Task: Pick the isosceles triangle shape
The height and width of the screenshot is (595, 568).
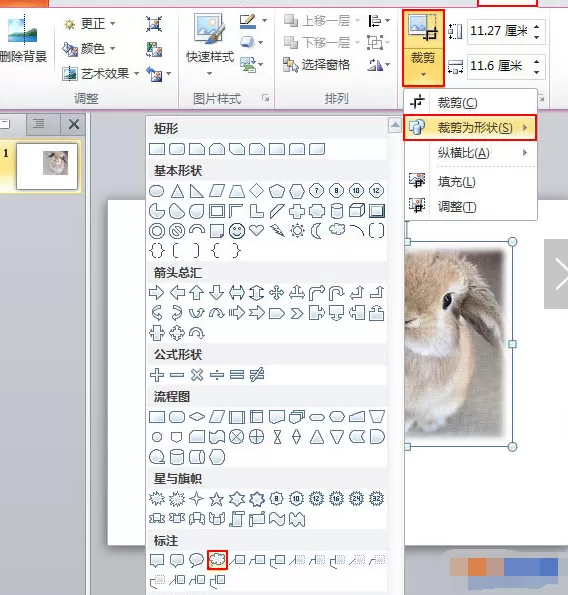Action: (177, 191)
